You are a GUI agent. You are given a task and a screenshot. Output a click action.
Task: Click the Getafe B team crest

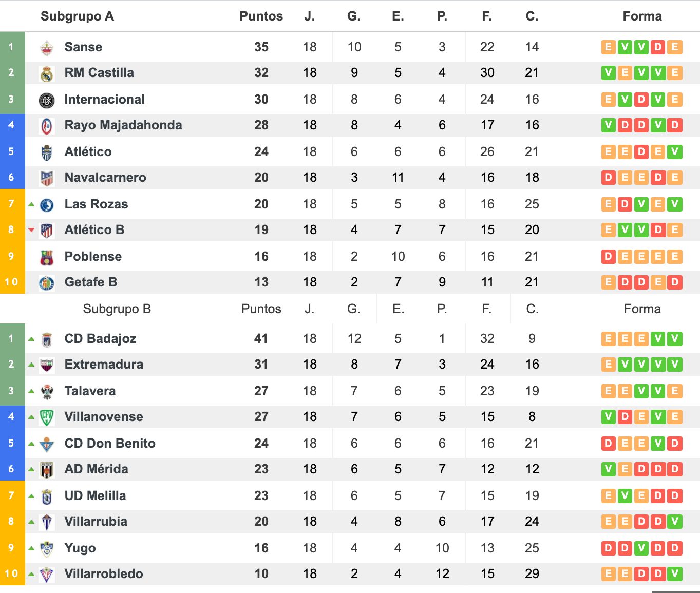coord(47,283)
